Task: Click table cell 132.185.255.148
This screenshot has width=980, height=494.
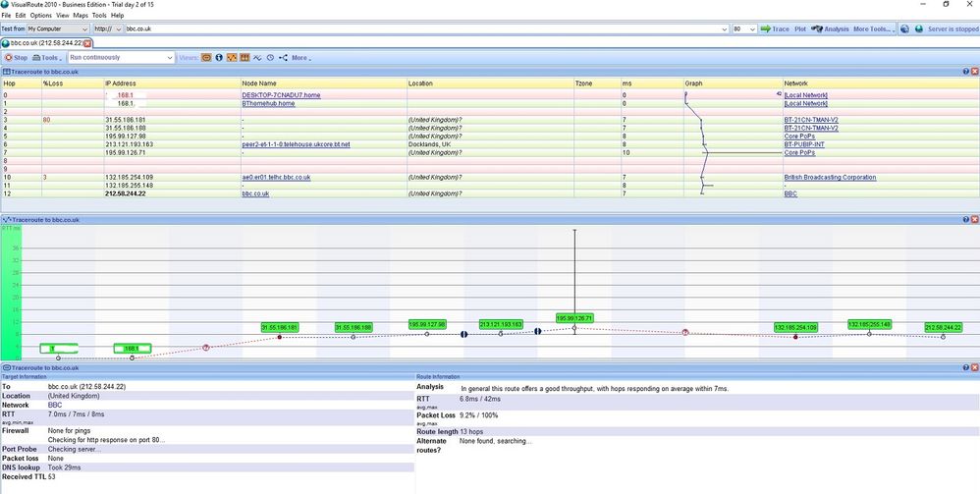Action: click(x=130, y=186)
